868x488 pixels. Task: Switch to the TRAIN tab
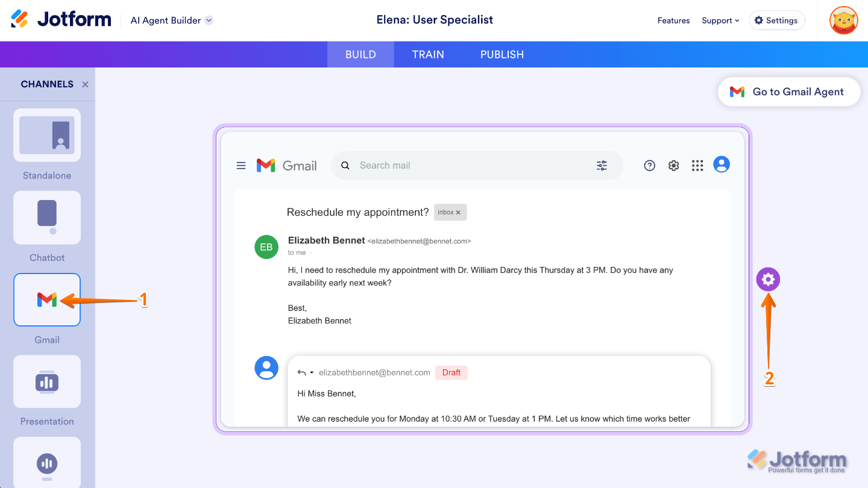428,54
